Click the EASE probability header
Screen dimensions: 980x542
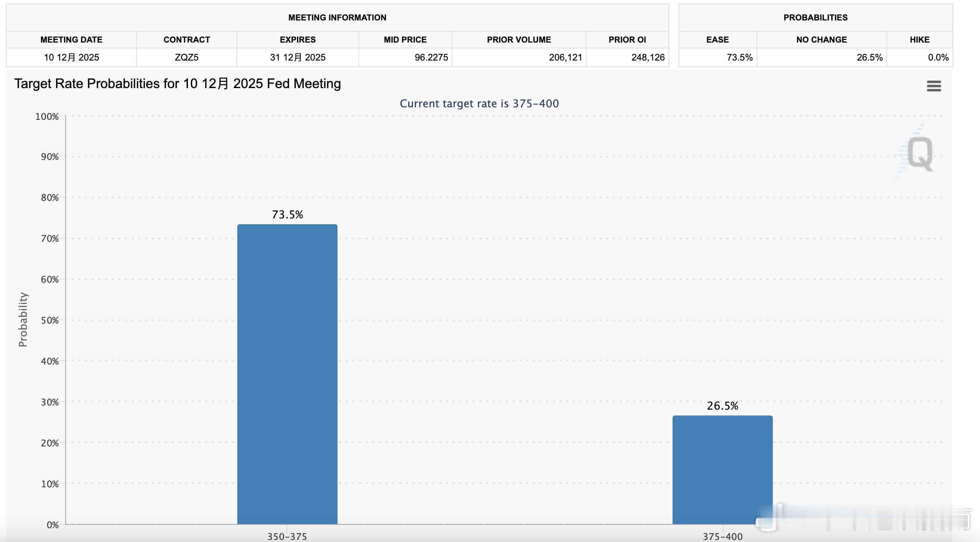tap(717, 40)
